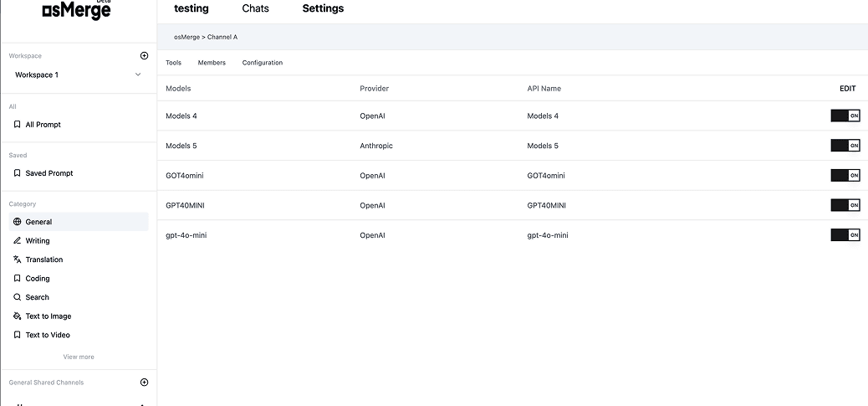Turn off the gpt-4o-mini model switch
The image size is (868, 406).
tap(845, 235)
